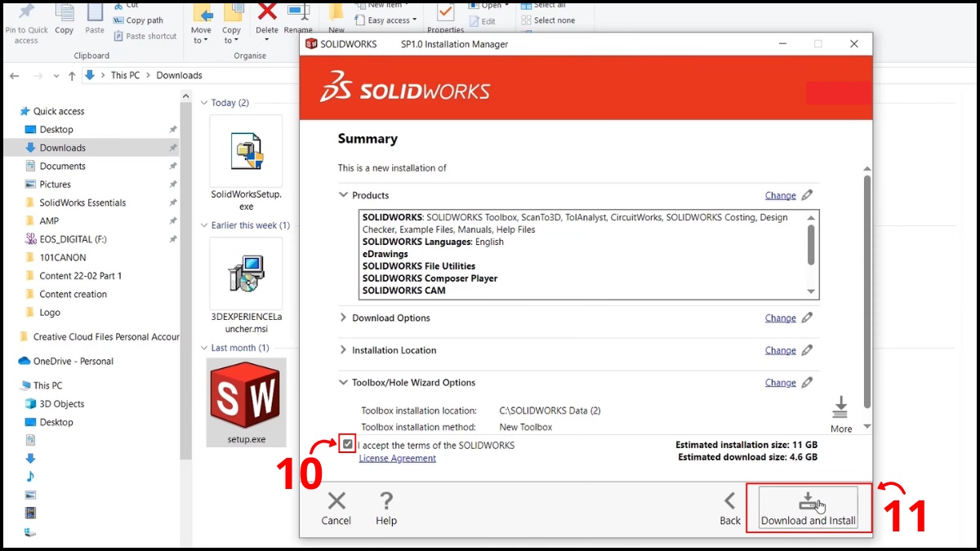This screenshot has height=551, width=980.
Task: Click the Copy icon in the Clipboard group
Action: tap(65, 12)
